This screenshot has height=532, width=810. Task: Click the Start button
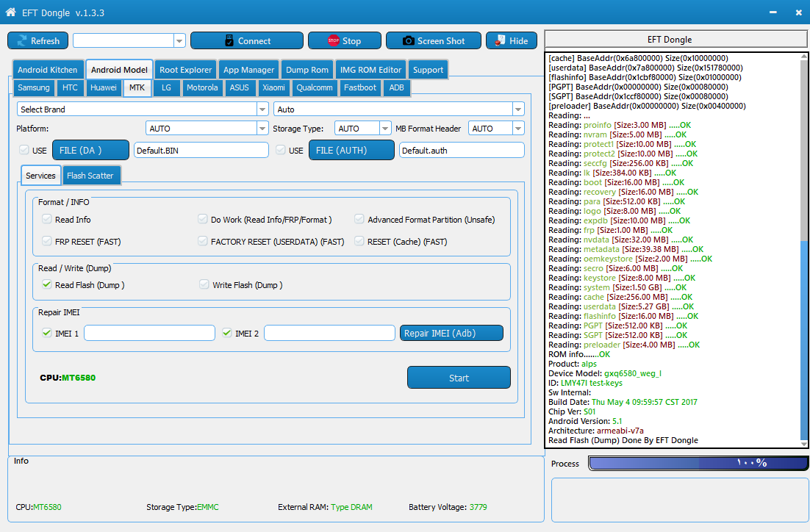tap(459, 378)
